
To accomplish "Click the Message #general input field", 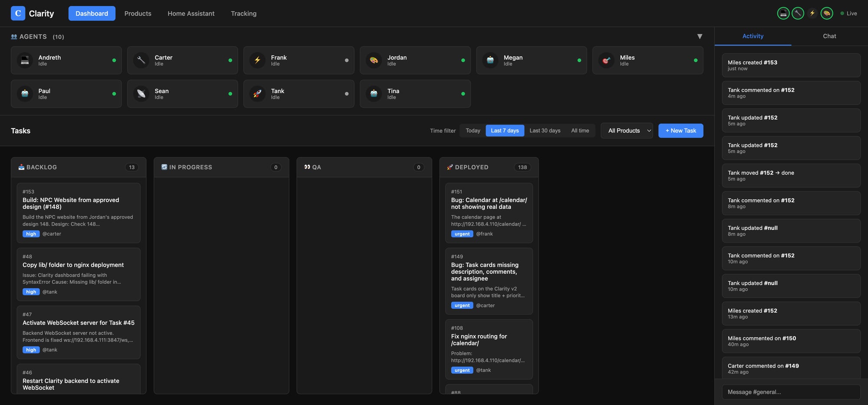I will click(791, 392).
